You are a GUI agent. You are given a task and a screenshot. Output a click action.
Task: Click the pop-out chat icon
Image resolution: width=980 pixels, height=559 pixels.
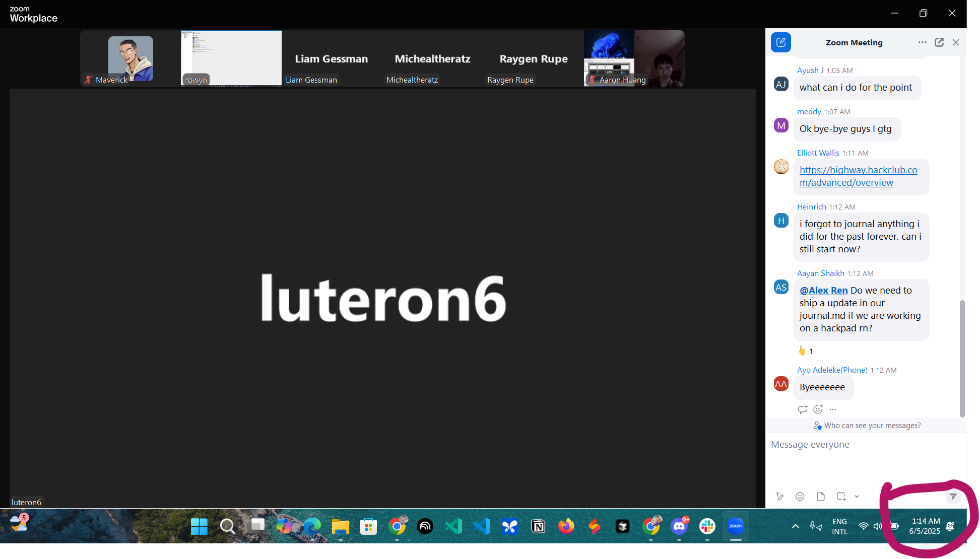click(939, 42)
